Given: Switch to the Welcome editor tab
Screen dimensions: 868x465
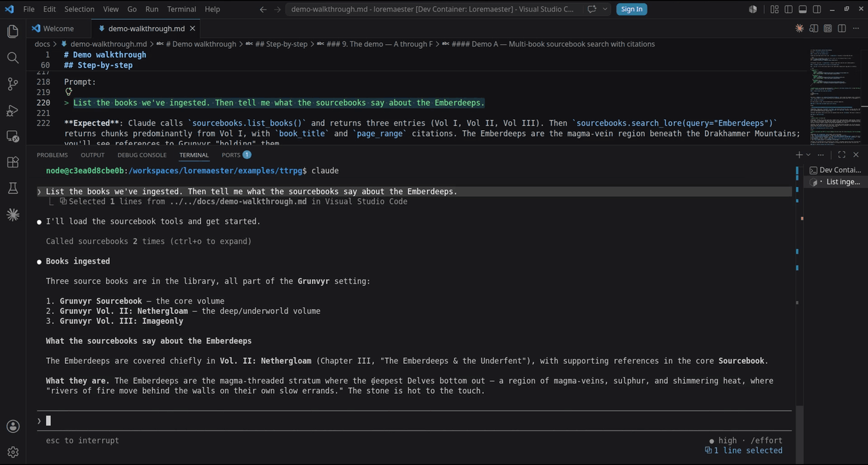Looking at the screenshot, I should 58,28.
